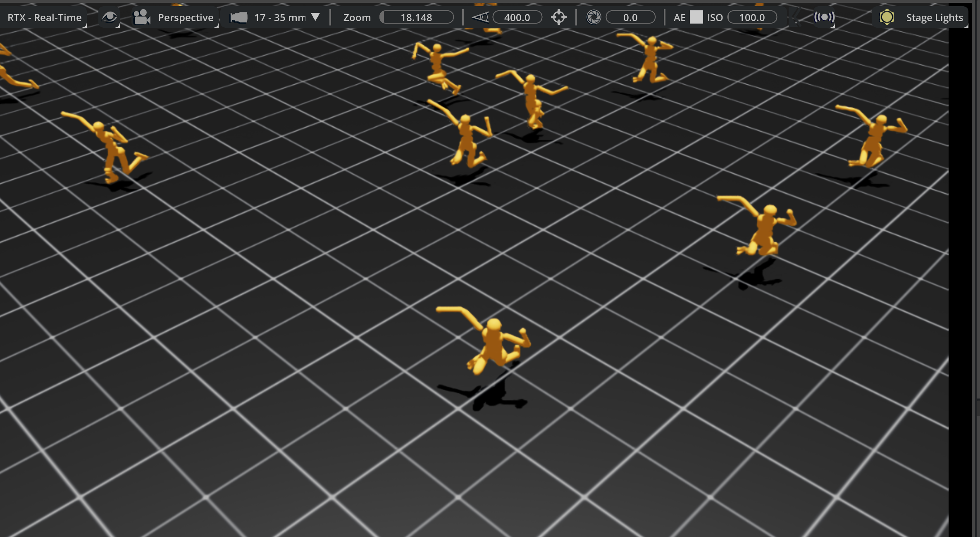The image size is (980, 537).
Task: Toggle the AE auto exposure checkbox
Action: point(696,17)
